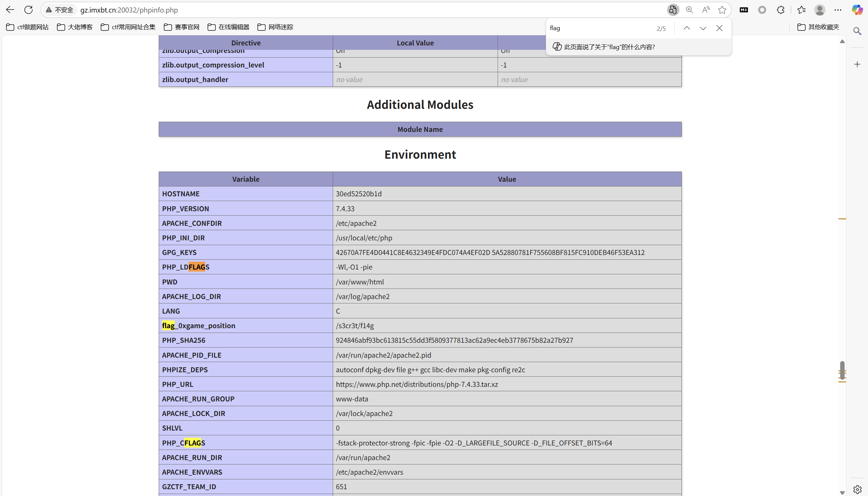Open the 大佬博客 bookmark folder
This screenshot has width=868, height=496.
coord(75,27)
